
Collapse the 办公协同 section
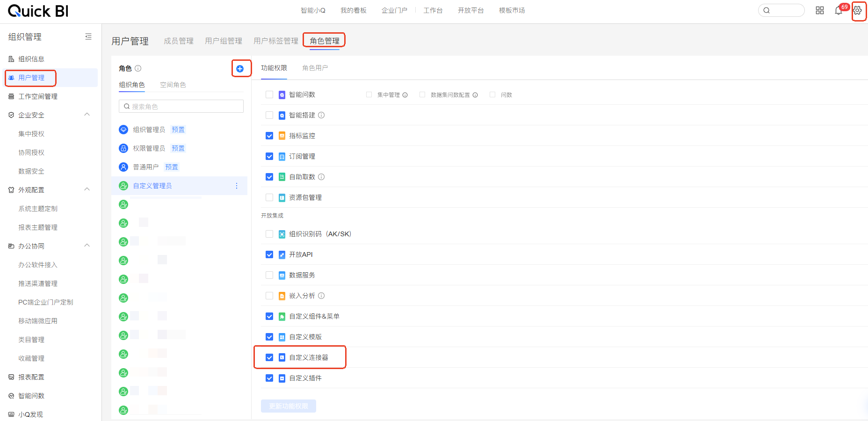pos(87,246)
